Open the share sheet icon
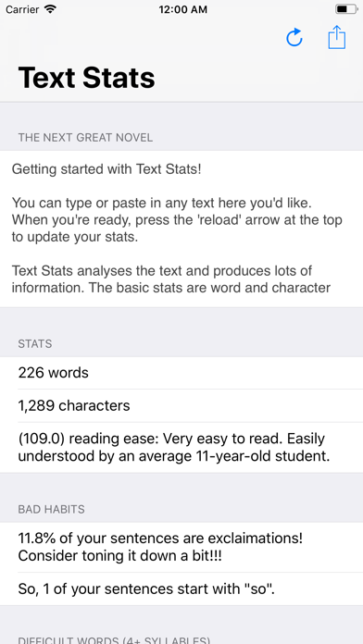Screen dimensions: 363x644 coord(337,37)
